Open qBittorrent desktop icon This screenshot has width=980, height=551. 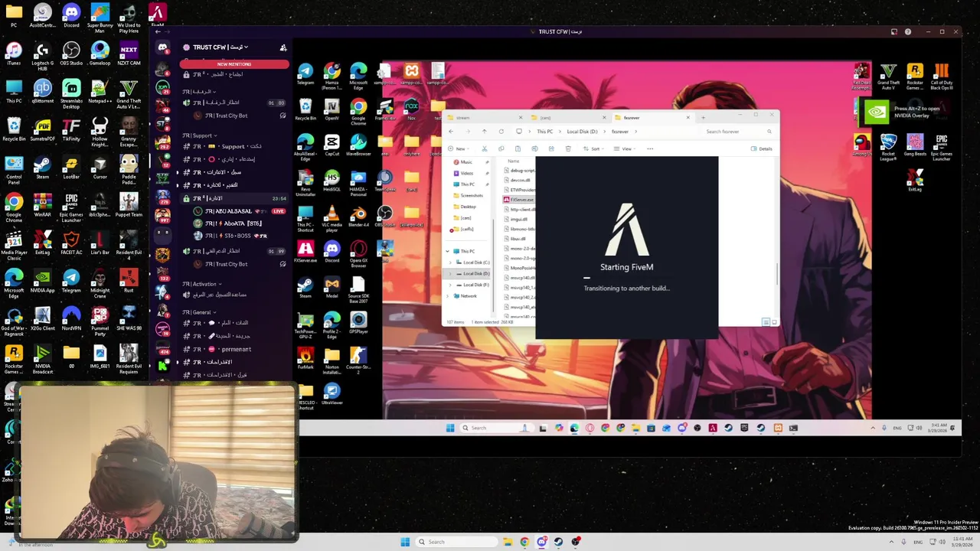point(42,90)
